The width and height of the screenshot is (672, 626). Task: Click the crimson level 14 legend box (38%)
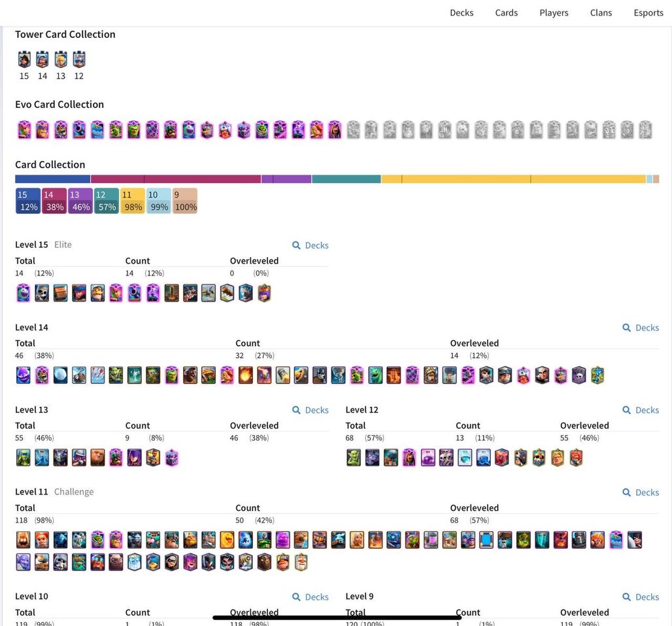click(x=54, y=201)
